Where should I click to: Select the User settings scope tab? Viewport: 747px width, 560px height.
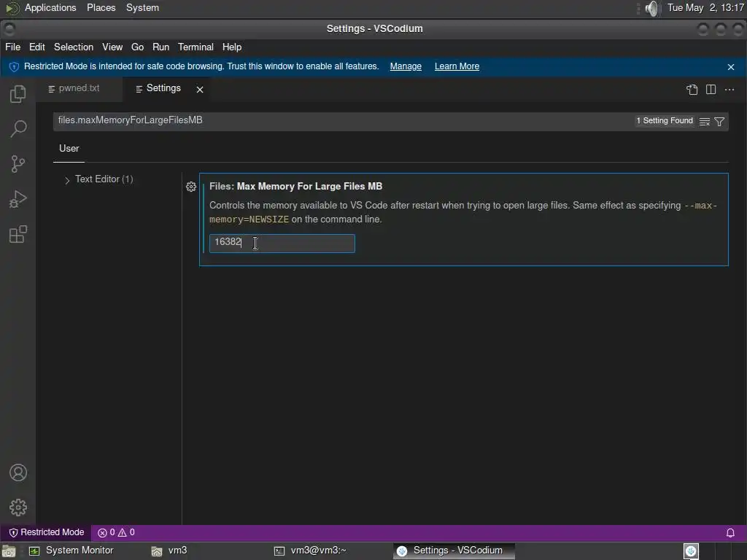pos(69,149)
